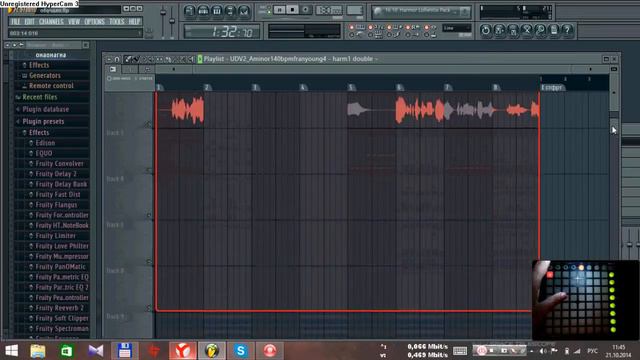
Task: Click the stop transport button
Action: [292, 9]
